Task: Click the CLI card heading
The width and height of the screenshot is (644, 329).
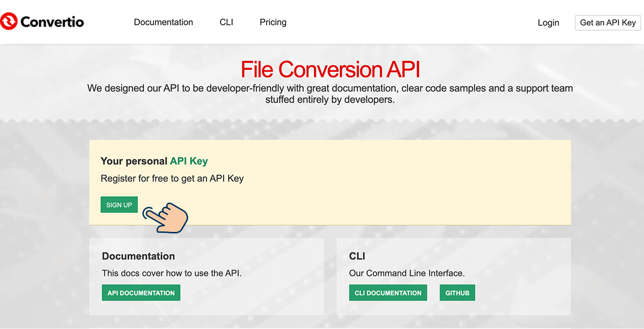Action: pos(357,256)
